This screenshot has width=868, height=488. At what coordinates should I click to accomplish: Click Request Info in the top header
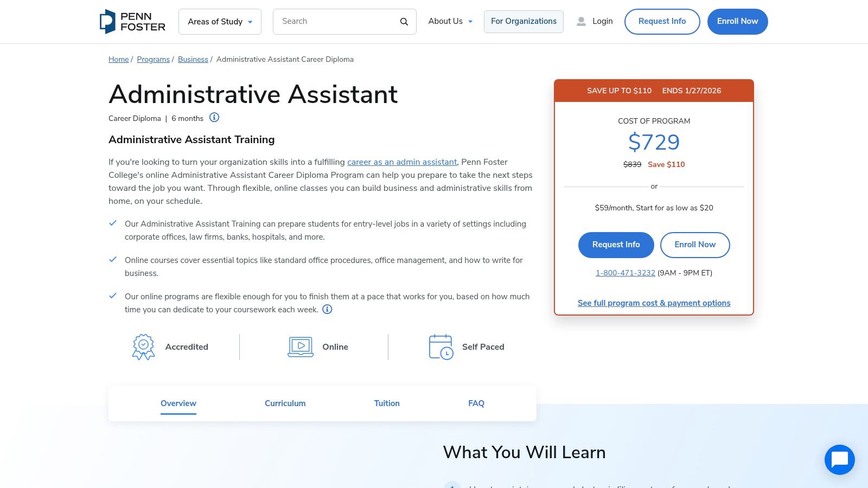pos(662,22)
